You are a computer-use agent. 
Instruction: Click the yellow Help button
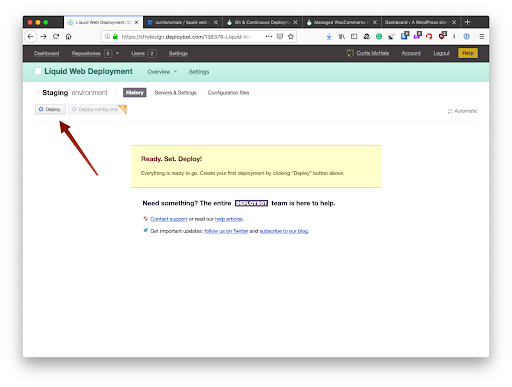click(468, 53)
